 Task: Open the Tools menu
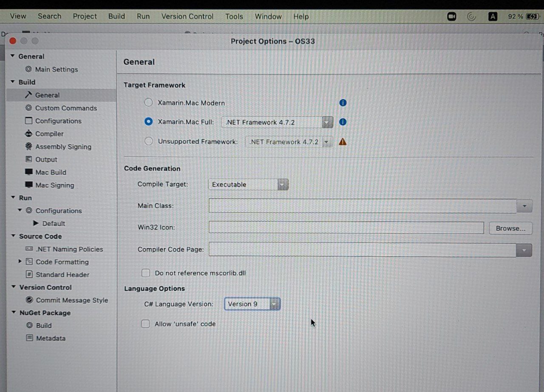pyautogui.click(x=234, y=16)
